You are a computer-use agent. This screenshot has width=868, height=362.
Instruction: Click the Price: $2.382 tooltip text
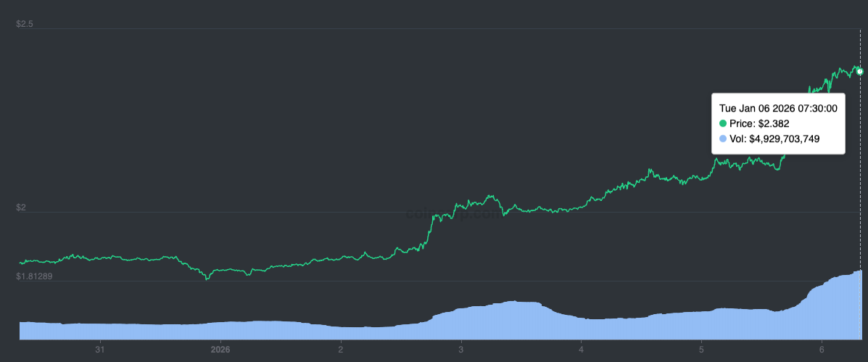click(759, 123)
